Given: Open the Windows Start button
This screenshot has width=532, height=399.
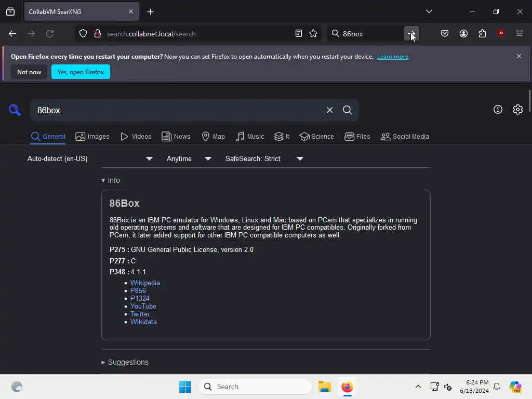Looking at the screenshot, I should point(185,387).
